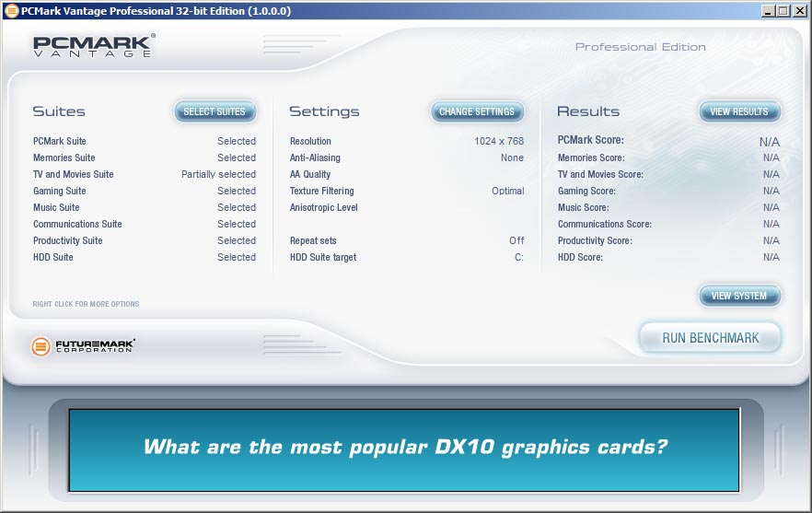Viewport: 812px width, 513px height.
Task: Select the PCMark Suite row
Action: (x=145, y=141)
